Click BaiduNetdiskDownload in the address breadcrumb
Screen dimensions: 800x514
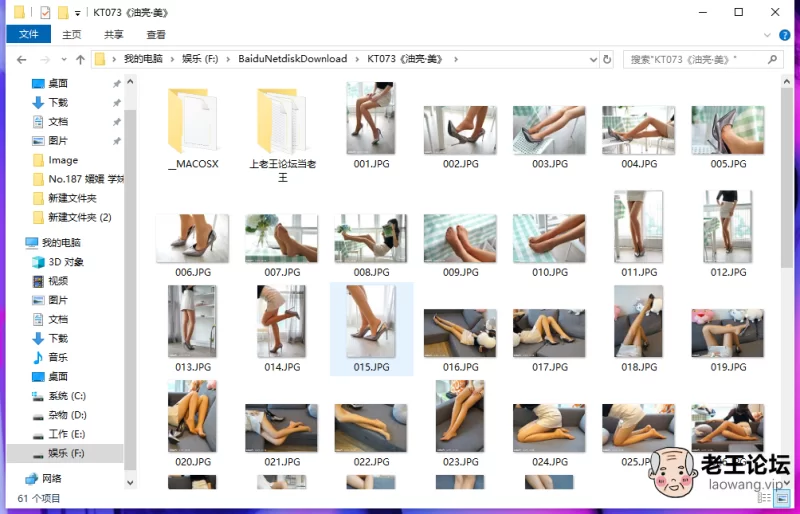[292, 59]
